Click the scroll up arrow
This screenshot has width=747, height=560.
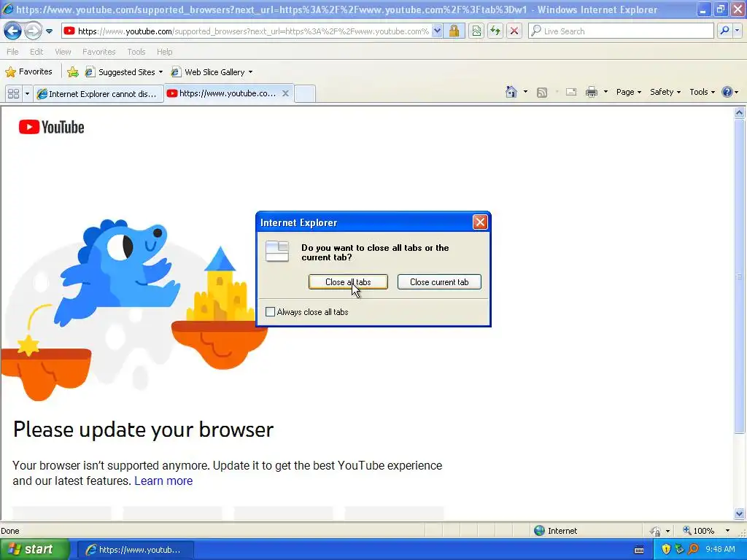coord(740,113)
